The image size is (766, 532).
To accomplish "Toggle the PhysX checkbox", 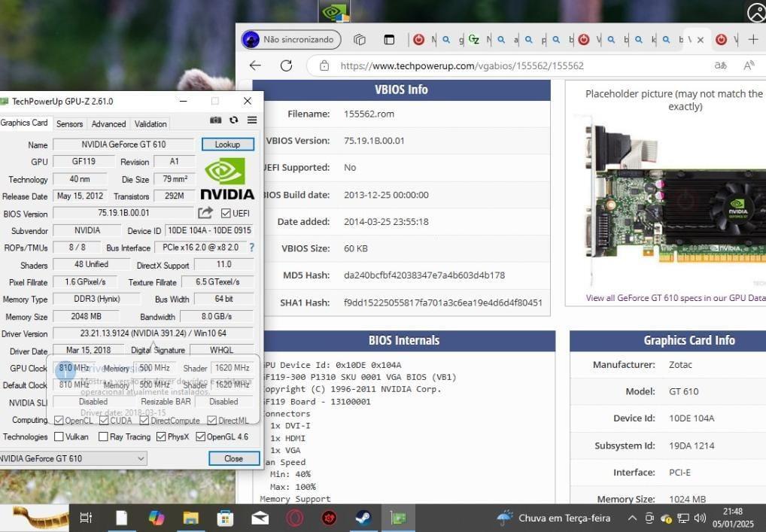I will [x=161, y=436].
